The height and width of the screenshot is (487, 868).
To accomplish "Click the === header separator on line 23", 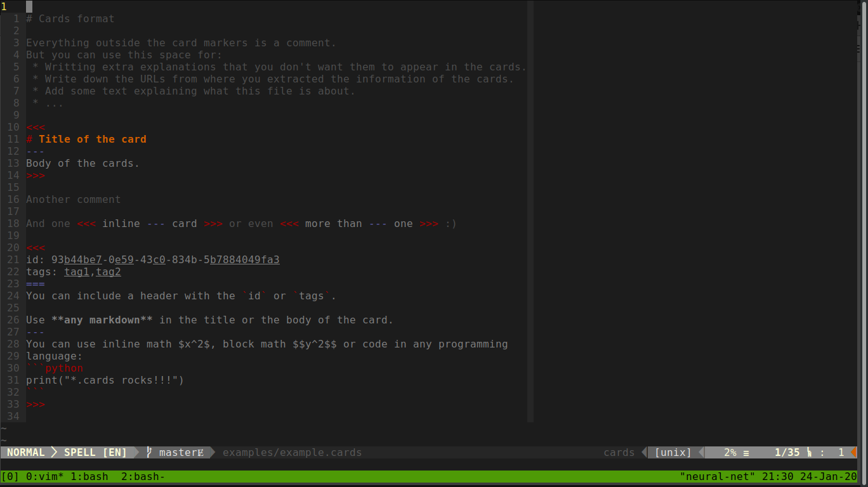I will pos(36,283).
